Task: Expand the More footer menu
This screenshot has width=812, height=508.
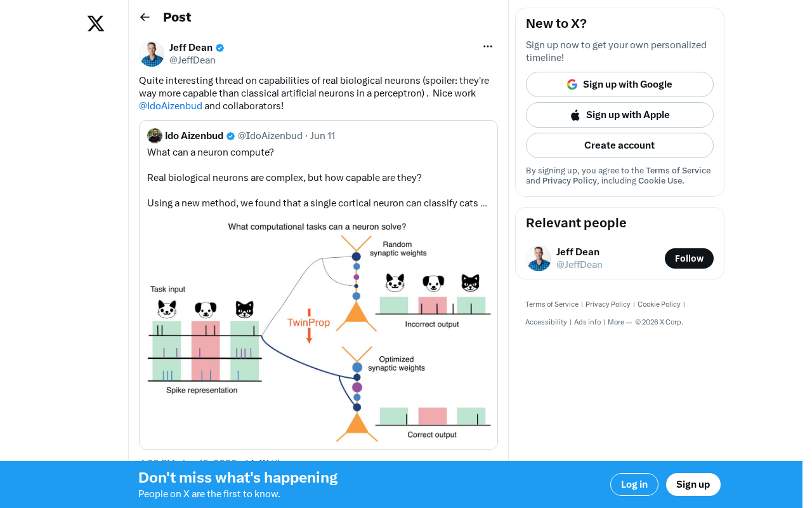Action: click(620, 322)
